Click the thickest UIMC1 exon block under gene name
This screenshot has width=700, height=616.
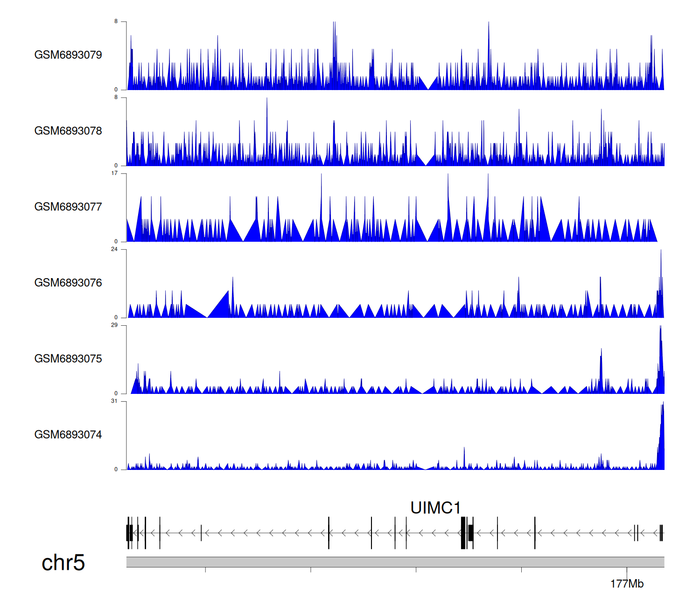pos(463,533)
